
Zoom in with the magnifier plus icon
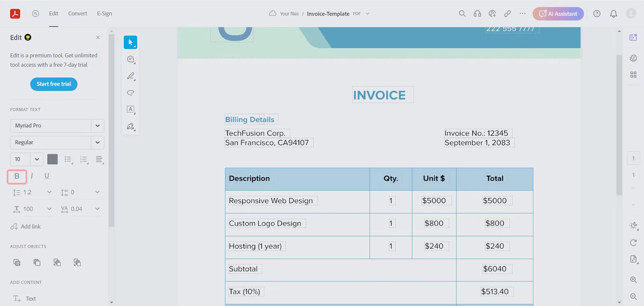633,280
